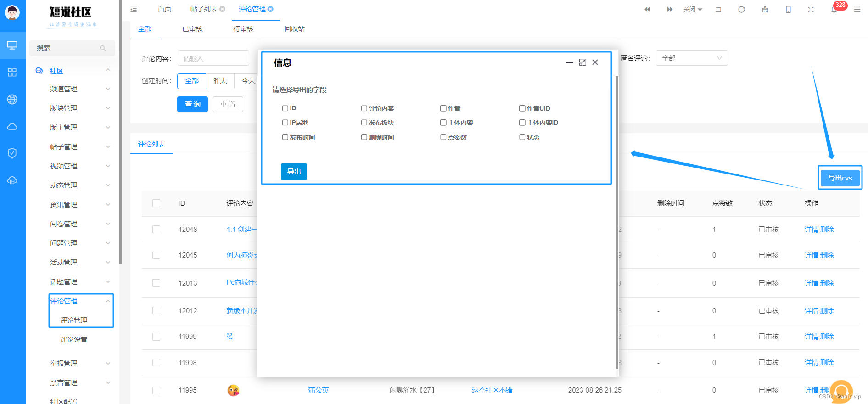This screenshot has height=404, width=868.
Task: Close the 评论管理 tab with its x icon
Action: click(271, 9)
